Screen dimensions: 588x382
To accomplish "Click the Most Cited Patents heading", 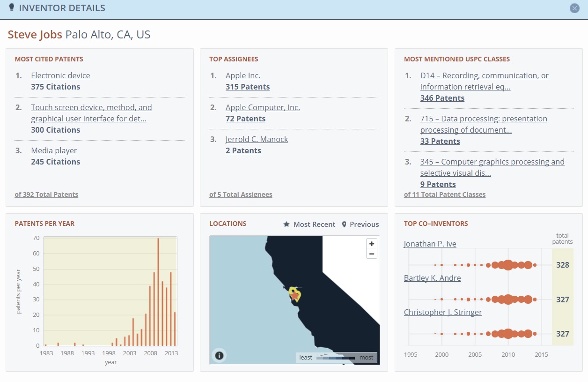I will click(x=49, y=59).
